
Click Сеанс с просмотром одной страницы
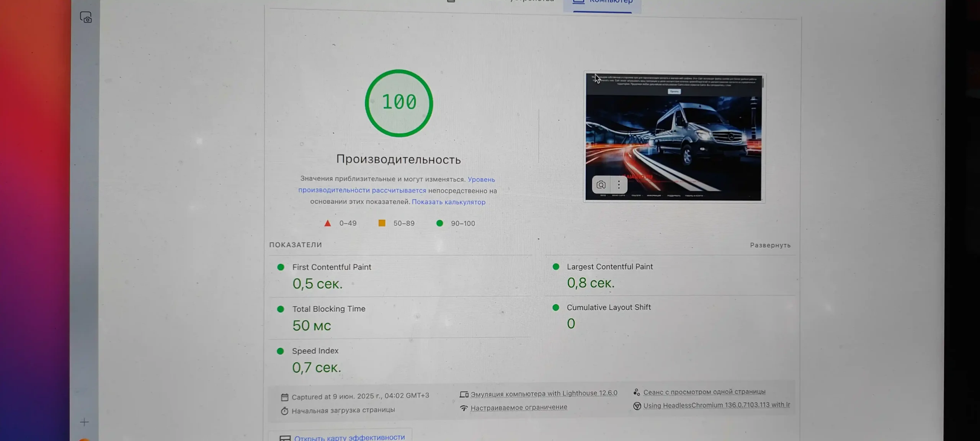[x=704, y=392]
